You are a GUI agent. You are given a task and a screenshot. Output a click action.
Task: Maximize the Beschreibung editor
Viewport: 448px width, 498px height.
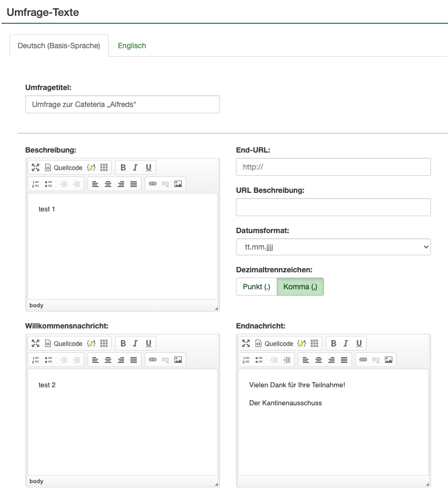tap(36, 167)
